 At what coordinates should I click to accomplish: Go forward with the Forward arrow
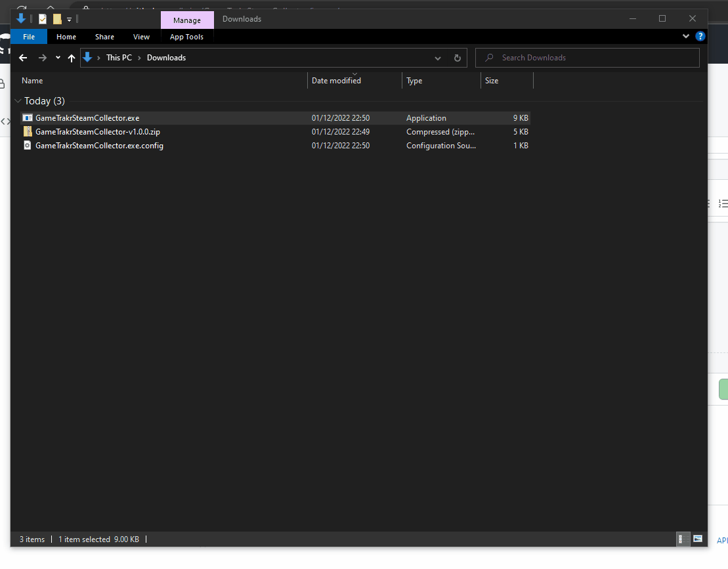tap(42, 58)
